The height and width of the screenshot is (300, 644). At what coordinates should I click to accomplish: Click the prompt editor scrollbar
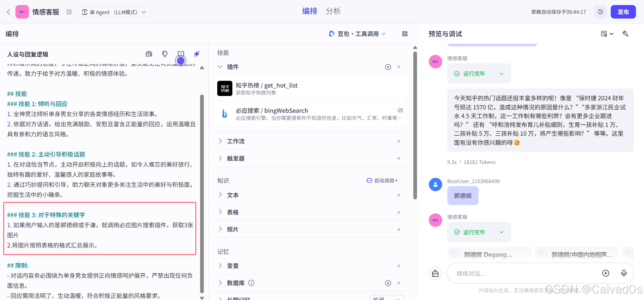point(202,194)
